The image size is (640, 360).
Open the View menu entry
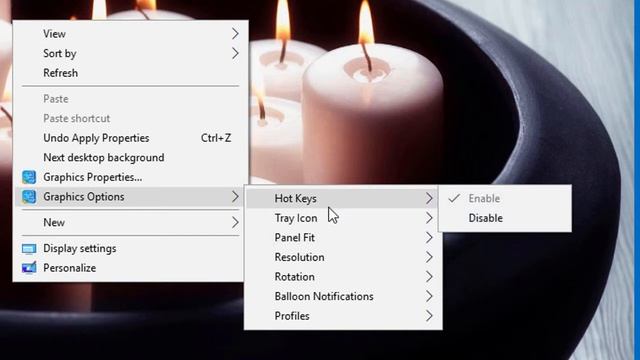[x=131, y=34]
